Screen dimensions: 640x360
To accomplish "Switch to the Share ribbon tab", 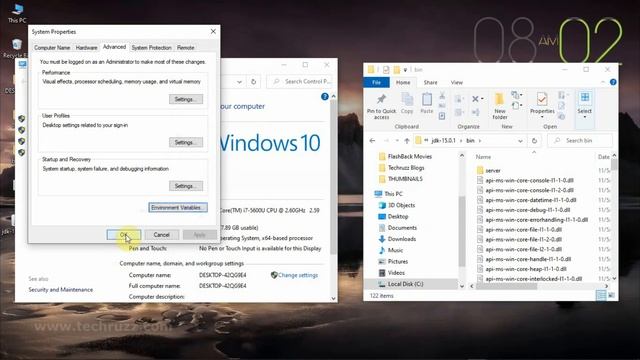I will tap(430, 82).
